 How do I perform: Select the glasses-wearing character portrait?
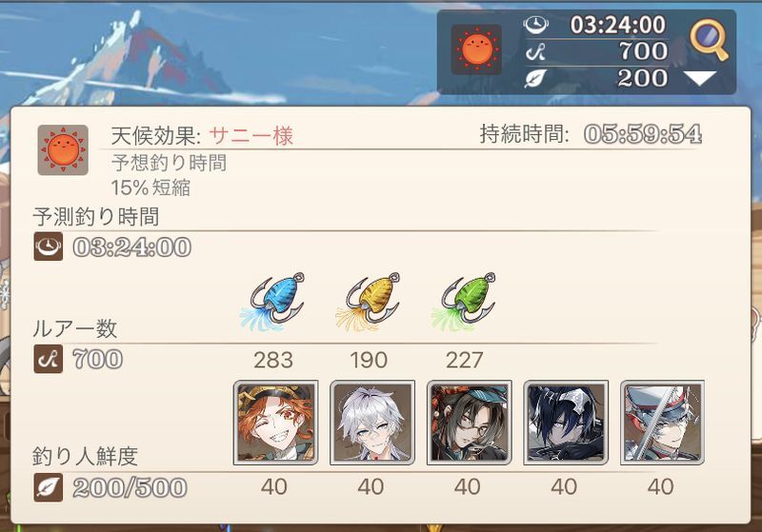coord(469,423)
